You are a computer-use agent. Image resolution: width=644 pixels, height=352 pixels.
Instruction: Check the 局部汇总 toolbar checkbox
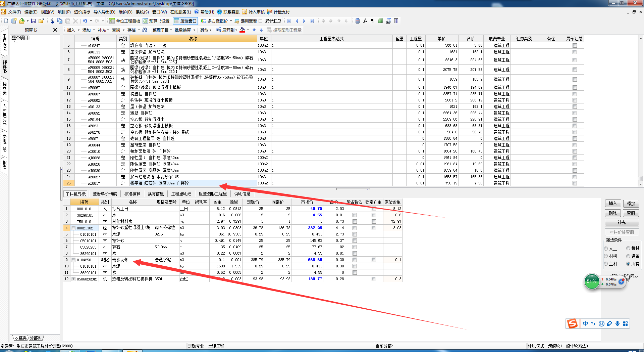[x=261, y=21]
